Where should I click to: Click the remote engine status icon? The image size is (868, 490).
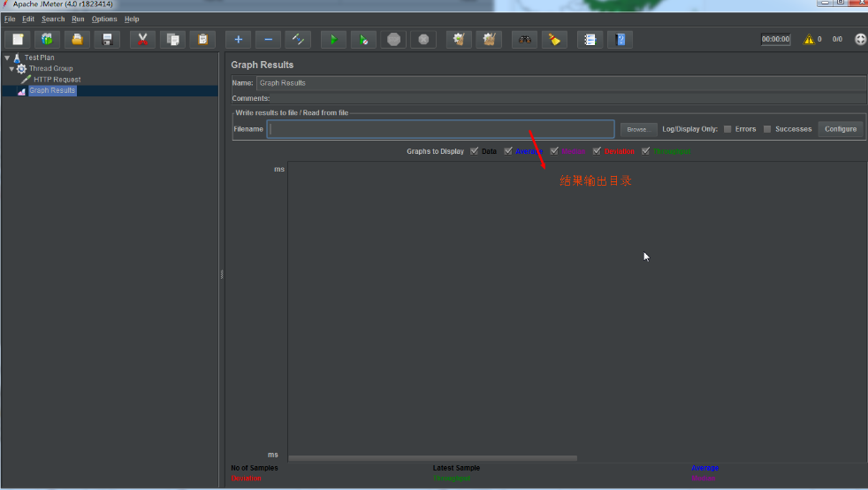pos(860,39)
